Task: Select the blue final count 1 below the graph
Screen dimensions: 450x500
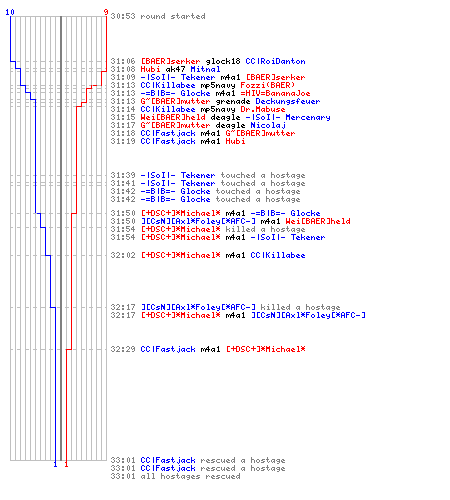Action: (55, 464)
